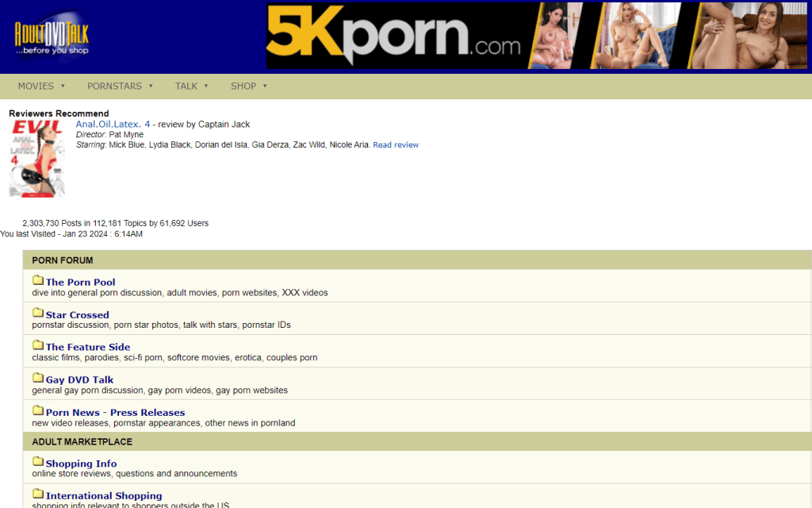This screenshot has width=812, height=508.
Task: Expand dropdown arrow next to SHOP
Action: [265, 86]
